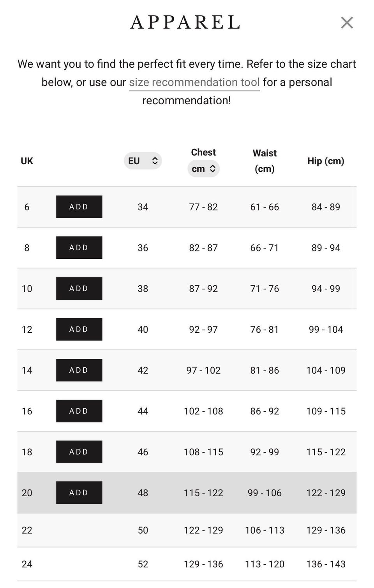The image size is (374, 588).
Task: Click the chest measurement 77 - 82
Action: tap(203, 207)
